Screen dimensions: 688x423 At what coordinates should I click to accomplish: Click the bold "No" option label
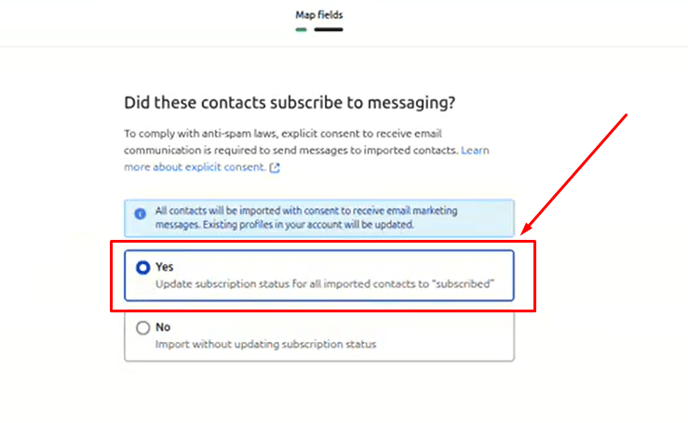coord(163,327)
